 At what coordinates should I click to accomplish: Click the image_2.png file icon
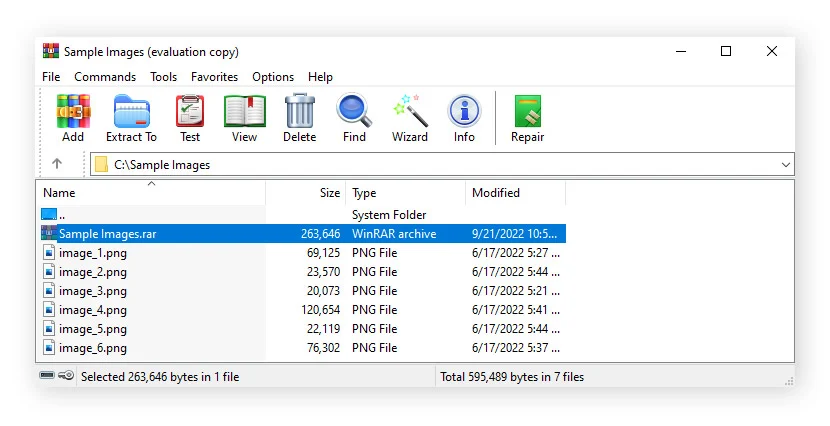point(49,271)
